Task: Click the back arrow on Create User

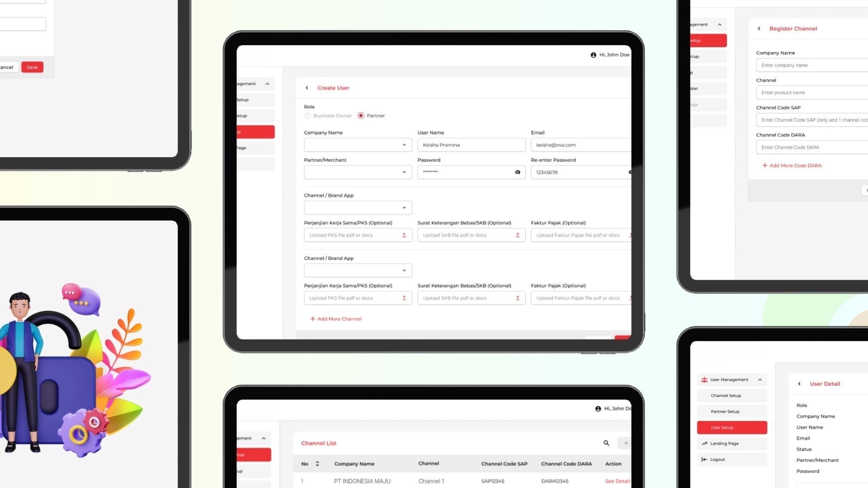Action: point(307,88)
